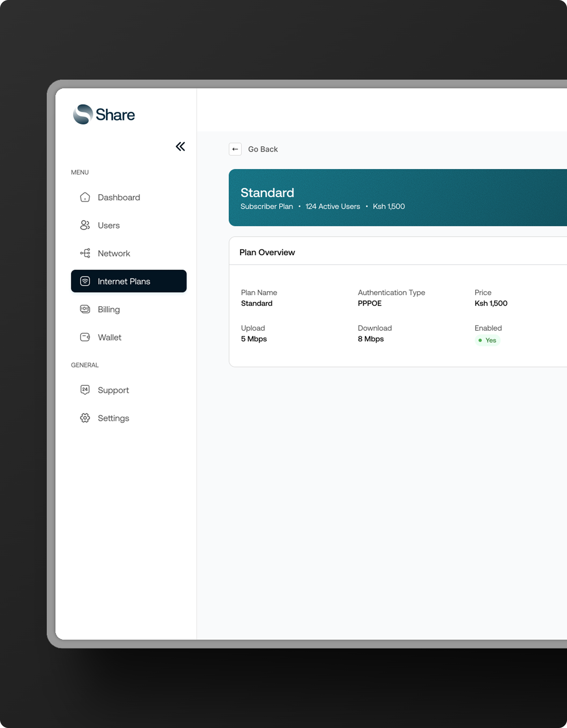Viewport: 567px width, 728px height.
Task: Open the Dashboard menu item
Action: pos(119,197)
